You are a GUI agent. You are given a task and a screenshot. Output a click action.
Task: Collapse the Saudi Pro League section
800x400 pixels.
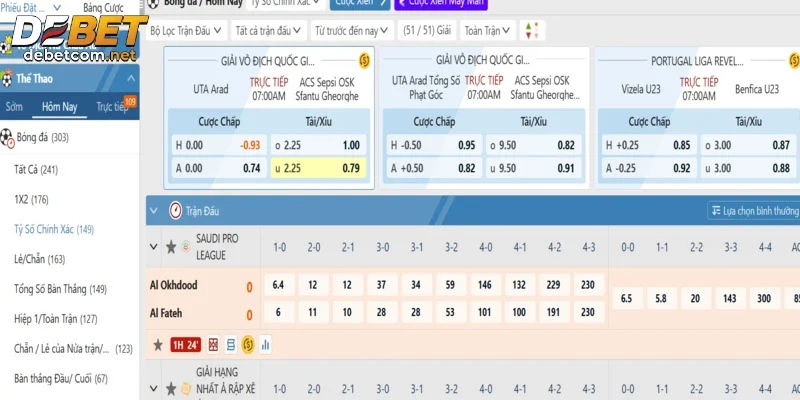pos(153,246)
